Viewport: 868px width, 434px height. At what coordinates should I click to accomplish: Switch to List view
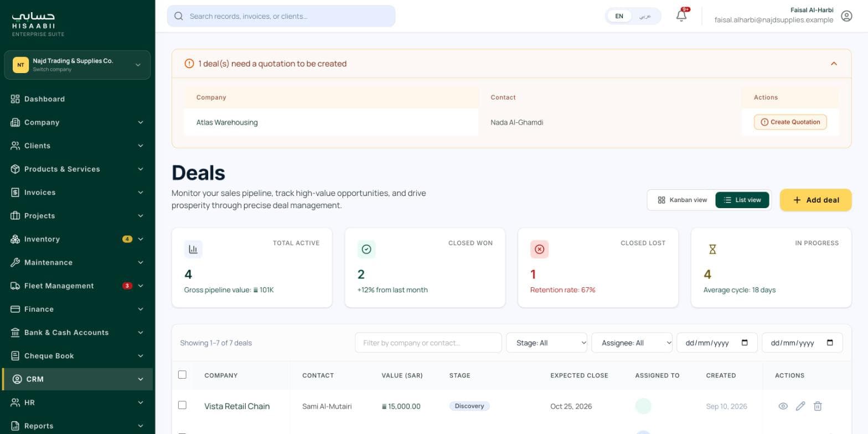point(742,200)
